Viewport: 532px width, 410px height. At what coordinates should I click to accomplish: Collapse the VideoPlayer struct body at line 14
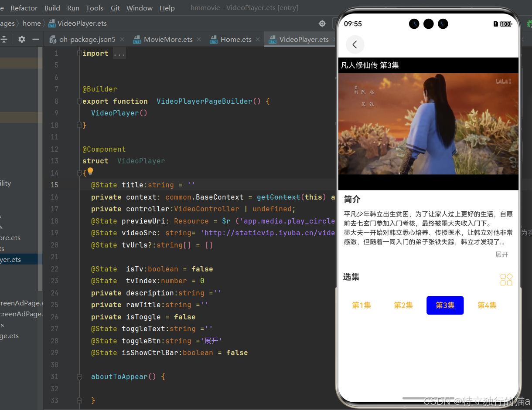(79, 173)
